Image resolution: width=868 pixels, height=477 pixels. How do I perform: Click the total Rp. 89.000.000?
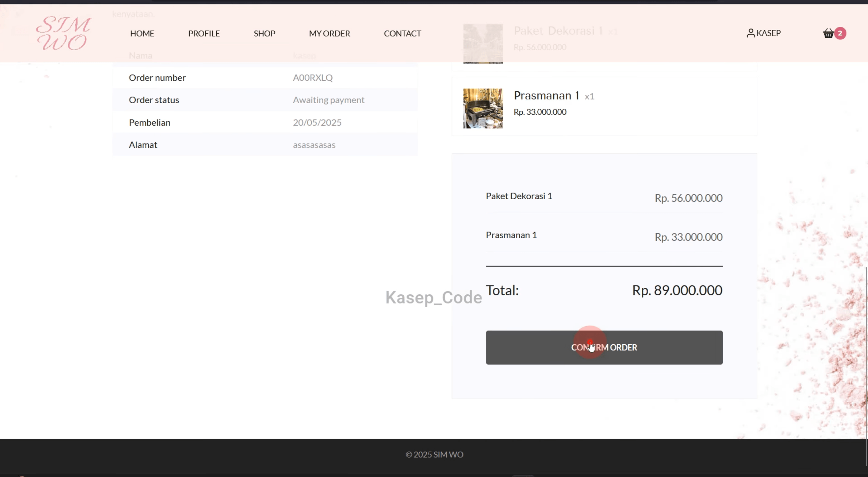(x=677, y=290)
